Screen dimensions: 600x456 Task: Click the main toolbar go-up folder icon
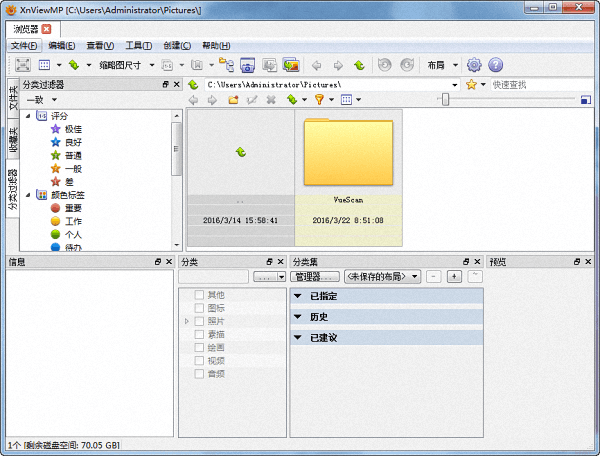[359, 65]
